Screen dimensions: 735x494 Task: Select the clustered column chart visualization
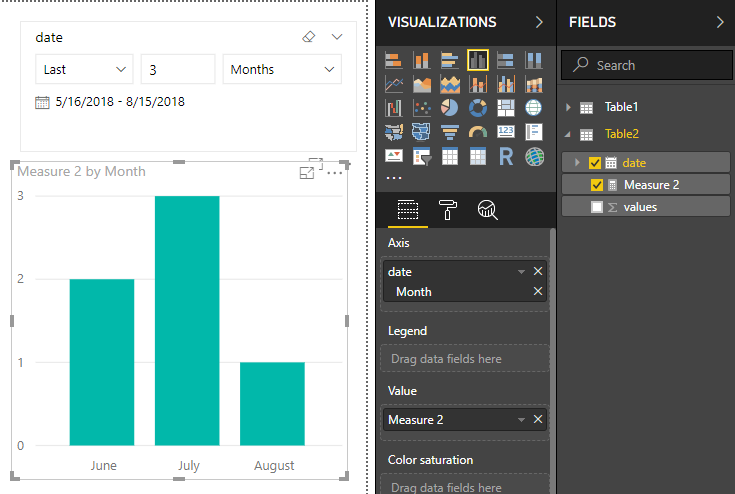(x=478, y=60)
